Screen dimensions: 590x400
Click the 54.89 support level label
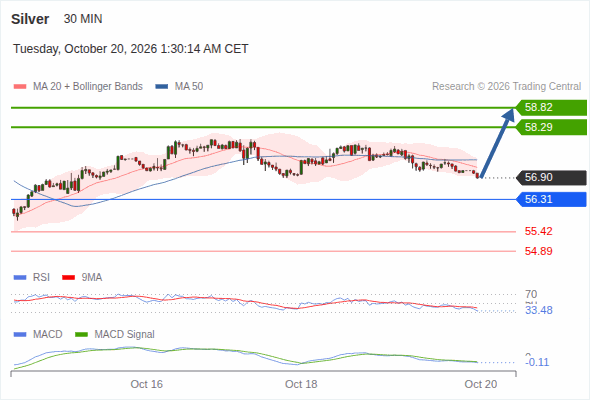[x=538, y=251]
